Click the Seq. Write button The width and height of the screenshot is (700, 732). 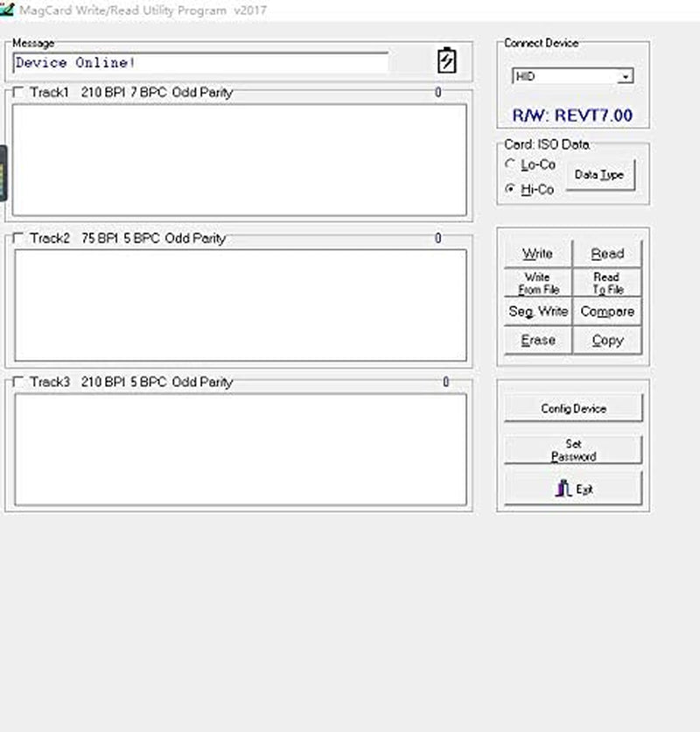coord(536,311)
